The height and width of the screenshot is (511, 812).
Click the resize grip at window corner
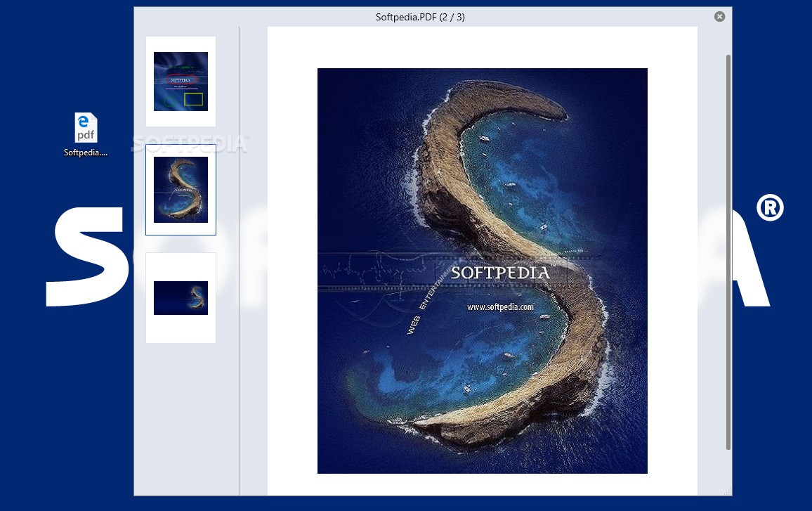point(728,491)
